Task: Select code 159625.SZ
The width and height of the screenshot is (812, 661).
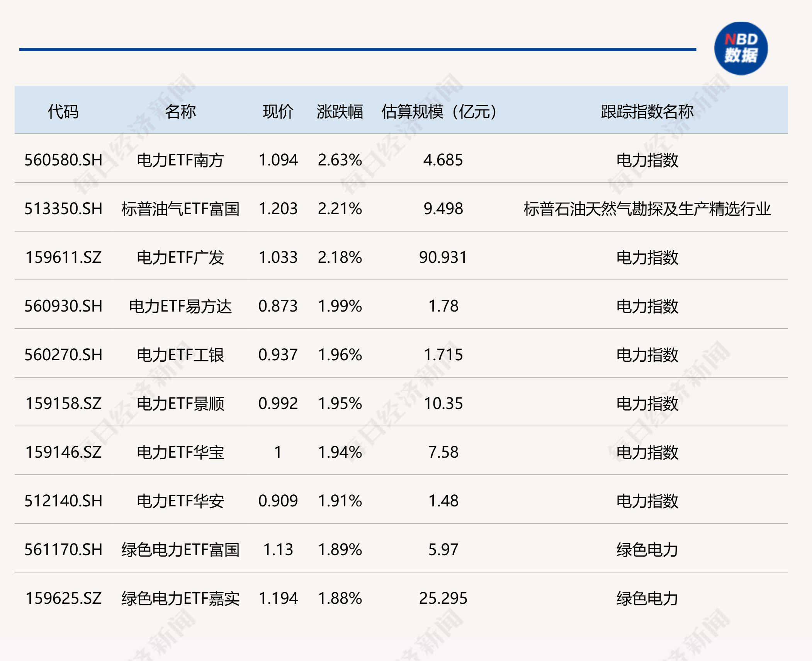Action: [63, 598]
